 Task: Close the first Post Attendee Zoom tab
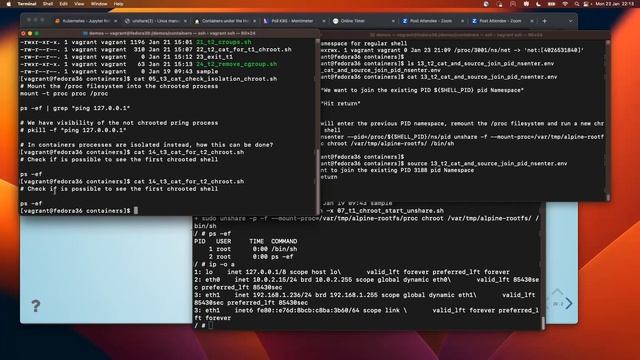pyautogui.click(x=462, y=21)
